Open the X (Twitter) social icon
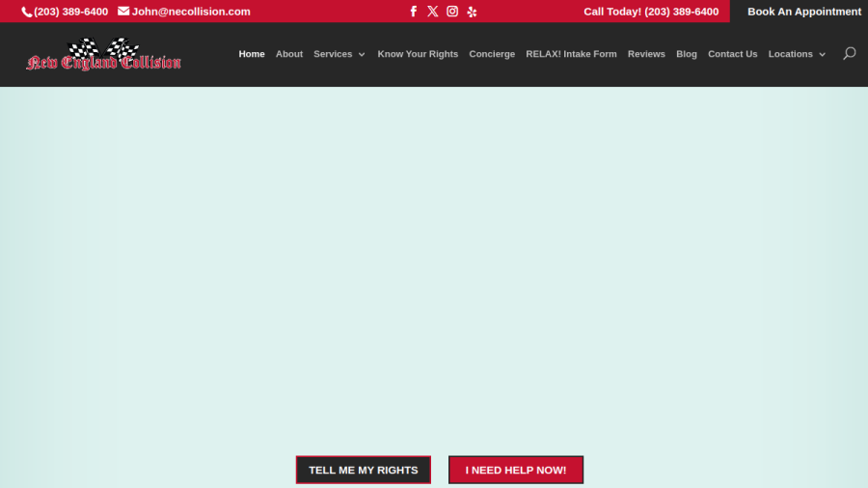868x488 pixels. pyautogui.click(x=433, y=11)
